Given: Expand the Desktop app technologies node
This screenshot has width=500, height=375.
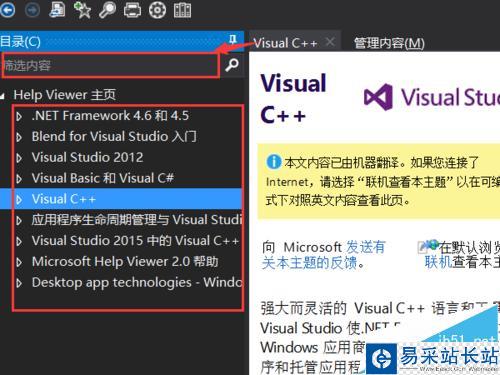Looking at the screenshot, I should [x=19, y=283].
